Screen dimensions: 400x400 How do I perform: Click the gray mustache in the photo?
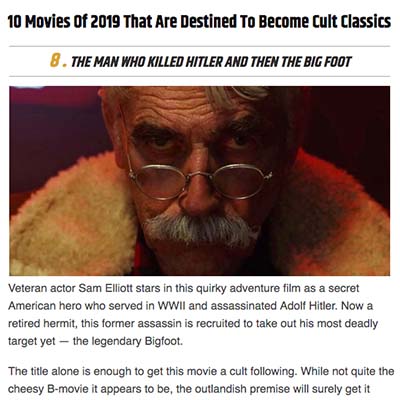200,230
